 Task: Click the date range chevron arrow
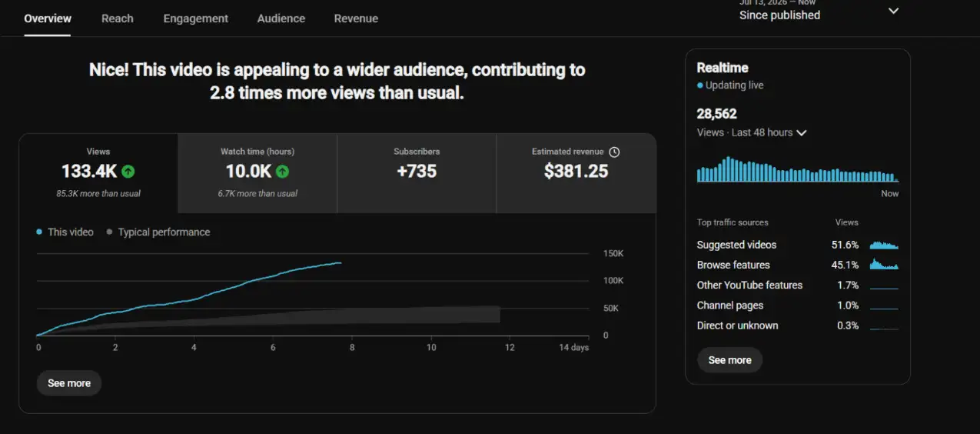tap(893, 11)
